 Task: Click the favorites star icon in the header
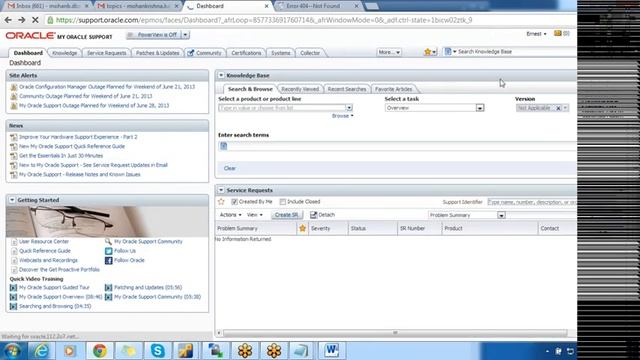click(427, 52)
